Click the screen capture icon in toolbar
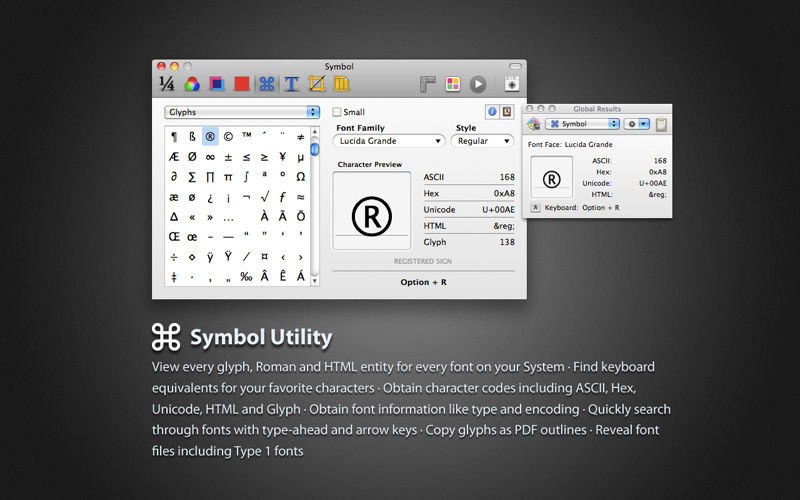 (x=512, y=84)
